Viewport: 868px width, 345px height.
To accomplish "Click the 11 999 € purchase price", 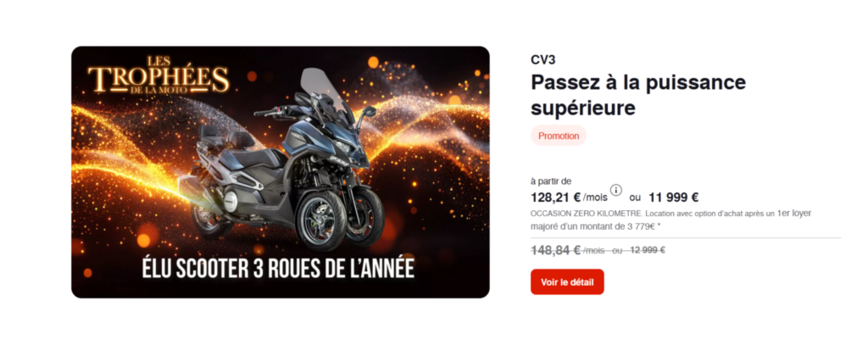I will [x=674, y=198].
